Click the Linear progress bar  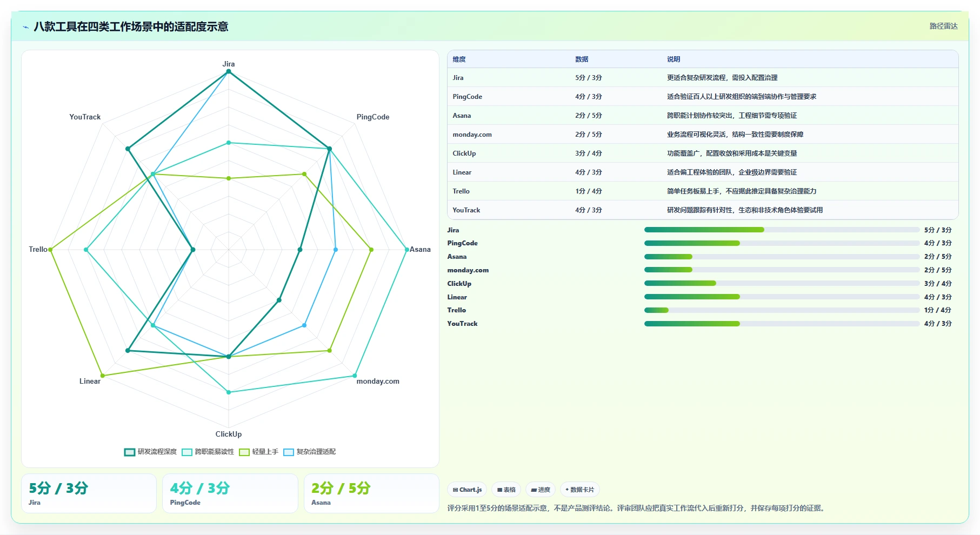click(782, 297)
